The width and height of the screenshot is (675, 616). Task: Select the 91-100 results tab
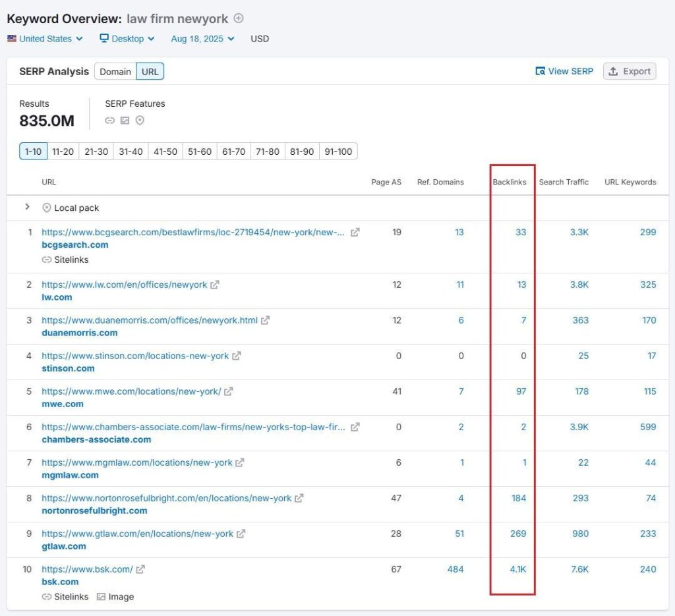[x=338, y=151]
